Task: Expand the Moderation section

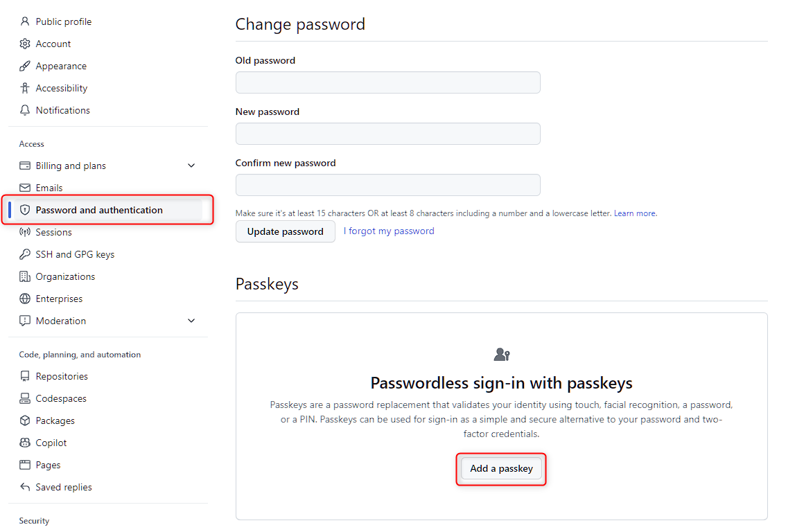Action: (x=191, y=321)
